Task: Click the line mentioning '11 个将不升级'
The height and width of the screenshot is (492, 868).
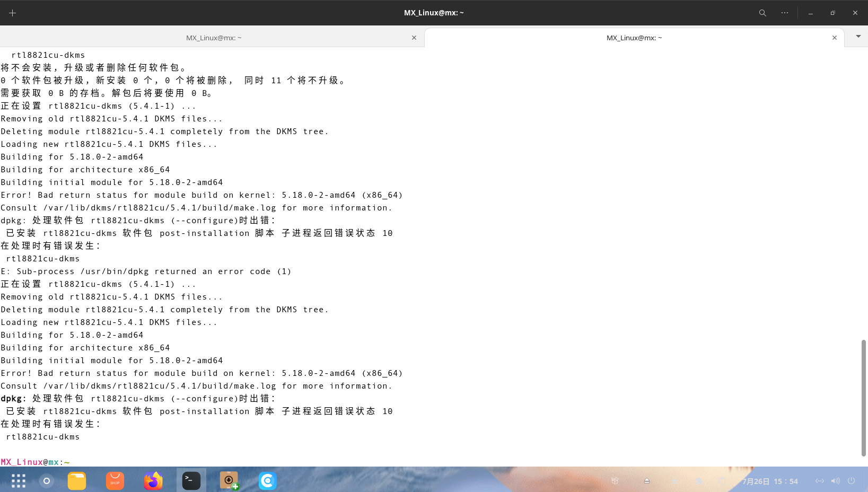Action: point(174,81)
